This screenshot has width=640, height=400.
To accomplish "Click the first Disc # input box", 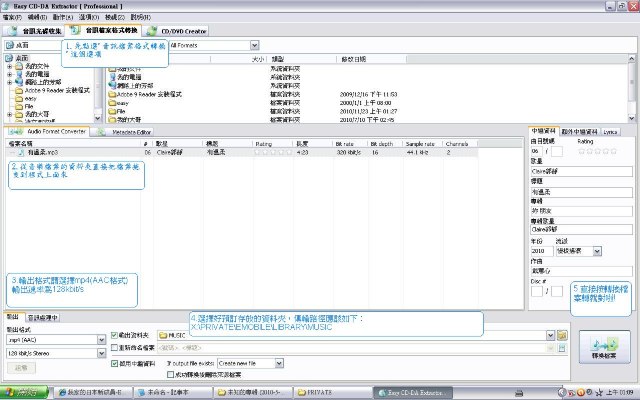I will 537,291.
